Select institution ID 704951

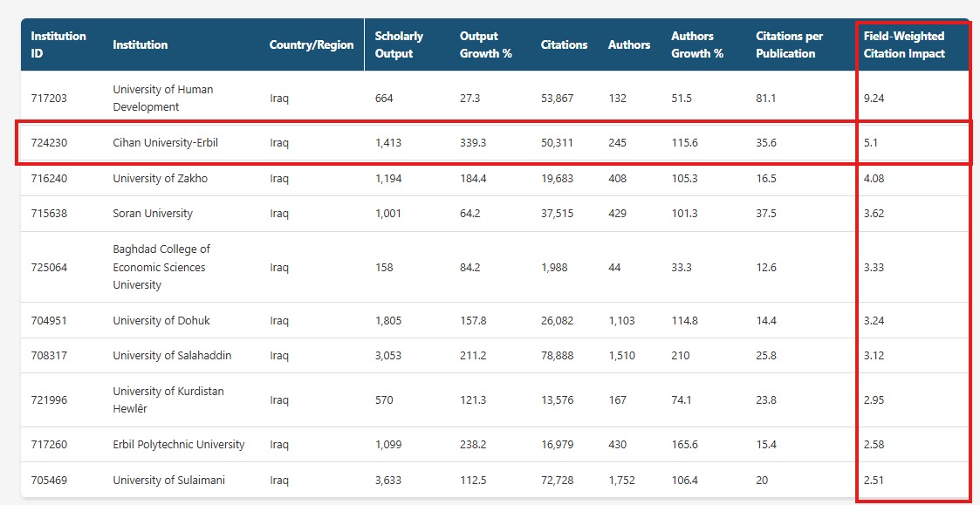(49, 321)
